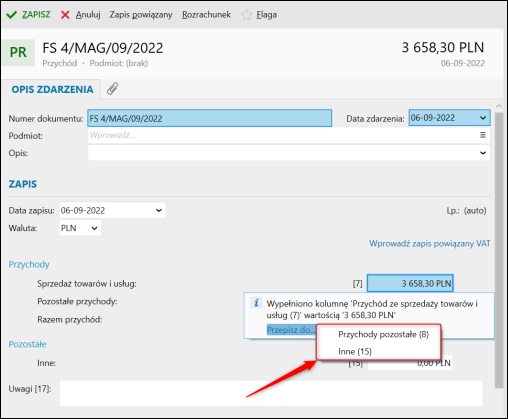Click the Pozostałe section heading
This screenshot has width=508, height=419.
click(27, 344)
